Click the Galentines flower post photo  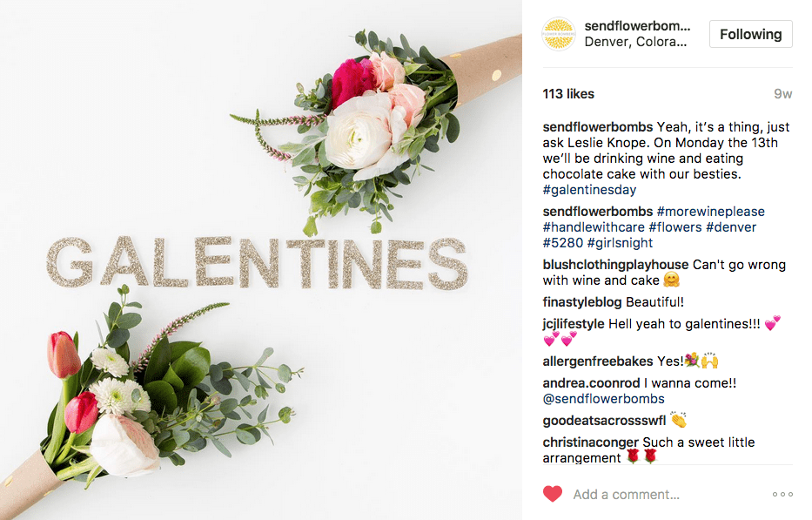click(x=261, y=260)
